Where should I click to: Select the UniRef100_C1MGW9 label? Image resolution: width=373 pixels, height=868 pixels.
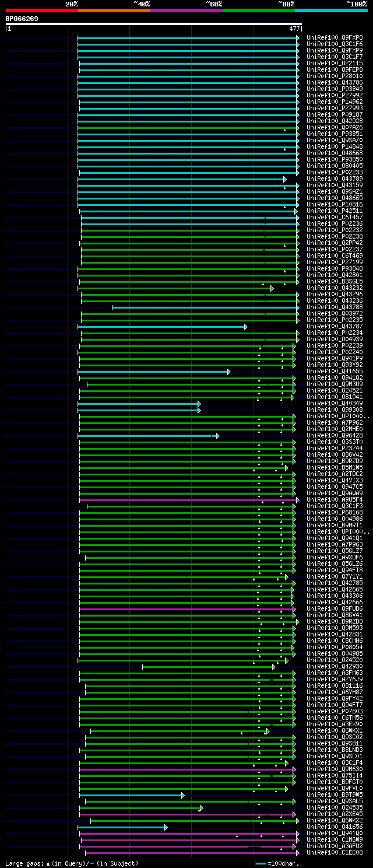(x=335, y=840)
